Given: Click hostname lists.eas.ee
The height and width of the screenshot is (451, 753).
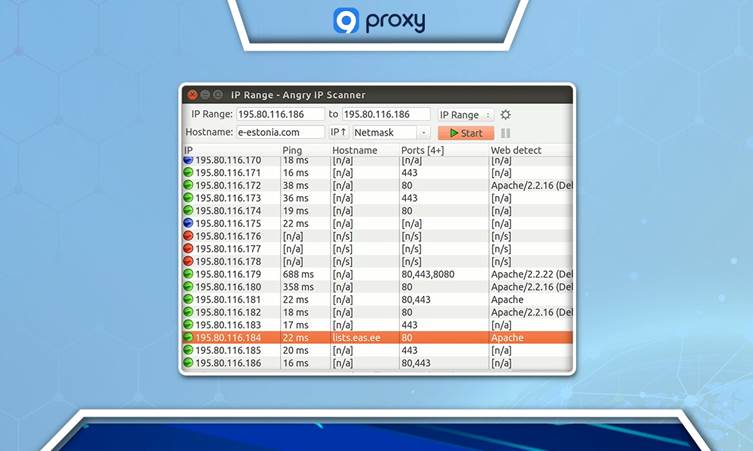Looking at the screenshot, I should pyautogui.click(x=356, y=338).
